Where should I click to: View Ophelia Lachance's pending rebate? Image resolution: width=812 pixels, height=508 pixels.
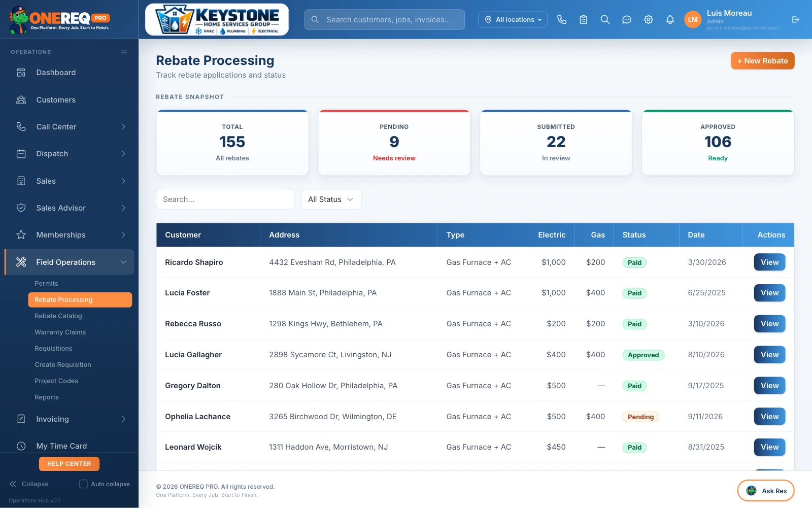[x=769, y=417]
